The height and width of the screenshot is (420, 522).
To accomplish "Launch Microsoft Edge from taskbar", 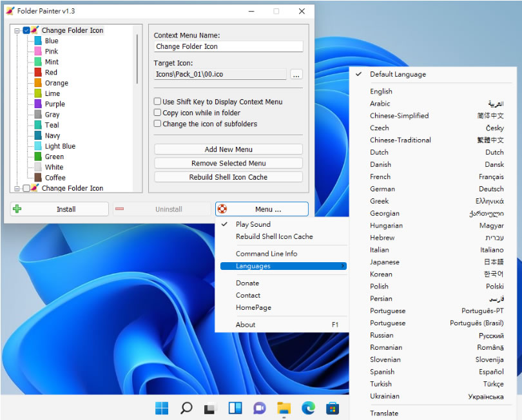I will click(308, 408).
